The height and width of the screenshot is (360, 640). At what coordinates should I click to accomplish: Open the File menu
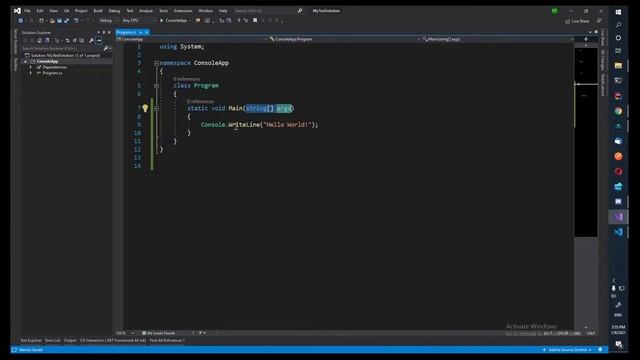pyautogui.click(x=27, y=11)
